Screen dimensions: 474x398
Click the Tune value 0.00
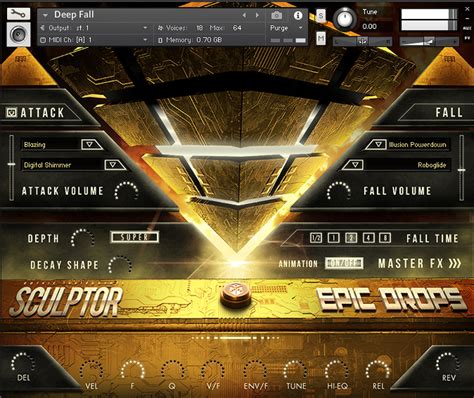coord(369,27)
